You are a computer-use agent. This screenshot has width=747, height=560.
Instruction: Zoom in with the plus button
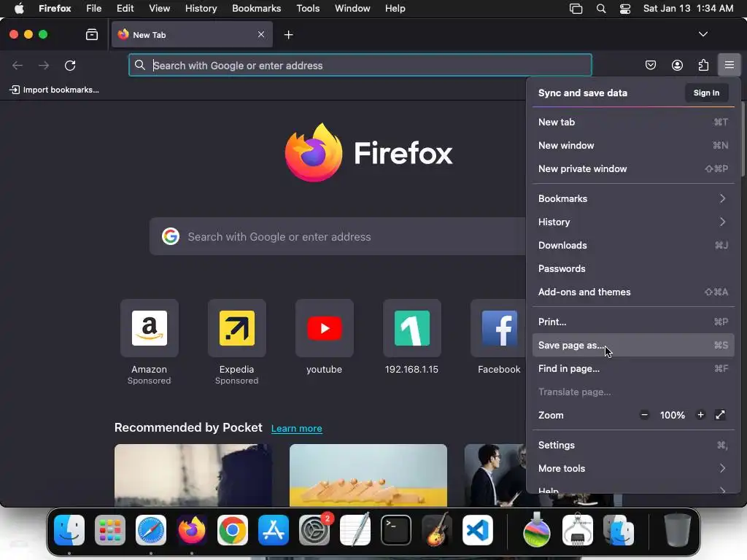tap(700, 415)
